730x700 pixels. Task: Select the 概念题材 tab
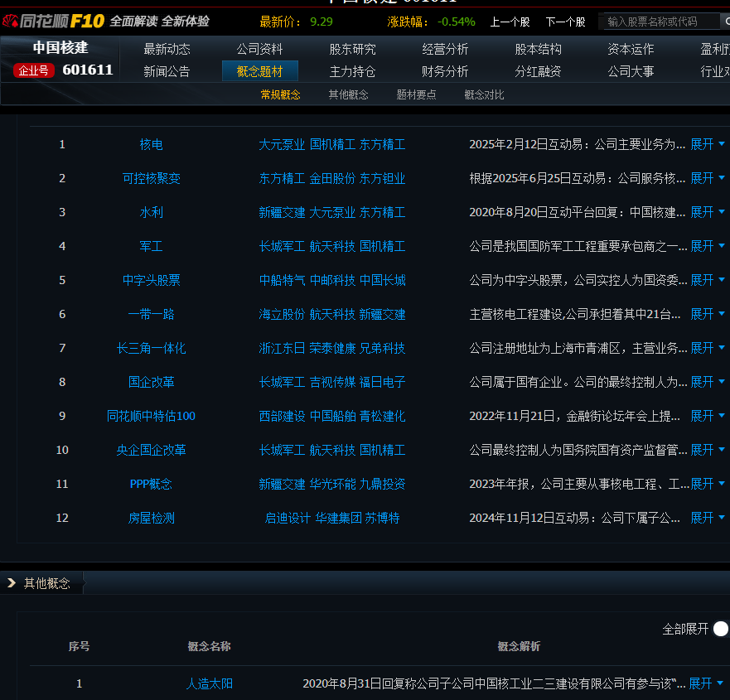260,71
